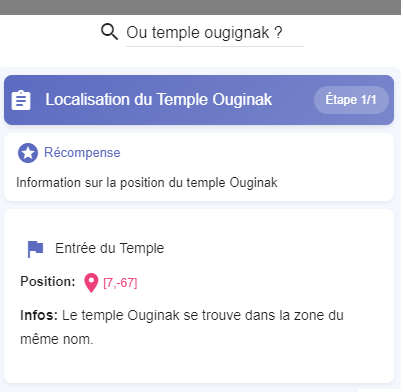
Task: Click the reward text about temple position
Action: coord(147,183)
